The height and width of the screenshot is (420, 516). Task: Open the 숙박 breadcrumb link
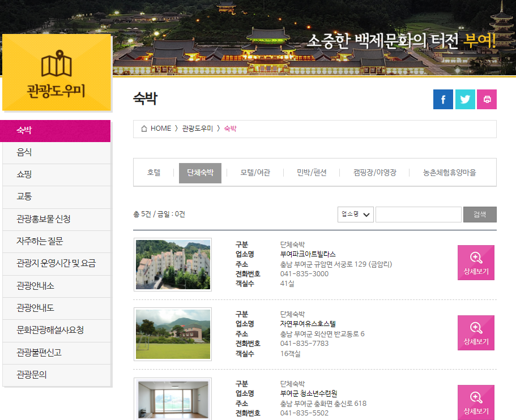tap(229, 128)
